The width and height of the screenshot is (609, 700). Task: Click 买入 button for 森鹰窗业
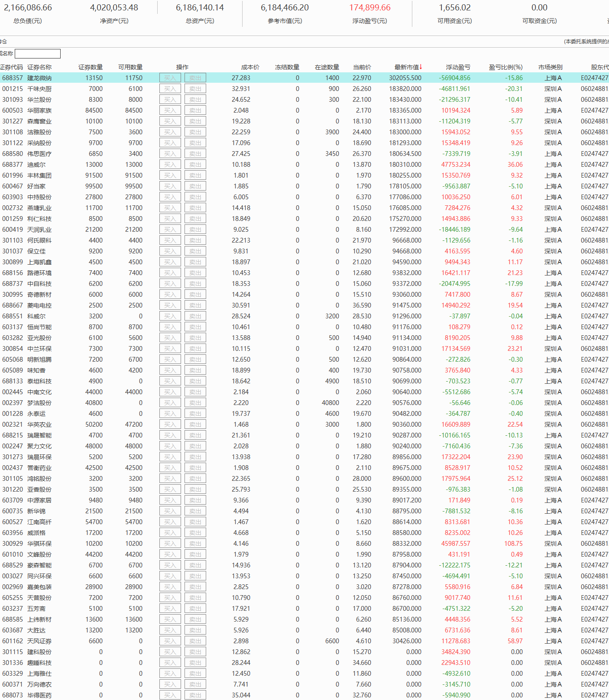click(x=170, y=121)
